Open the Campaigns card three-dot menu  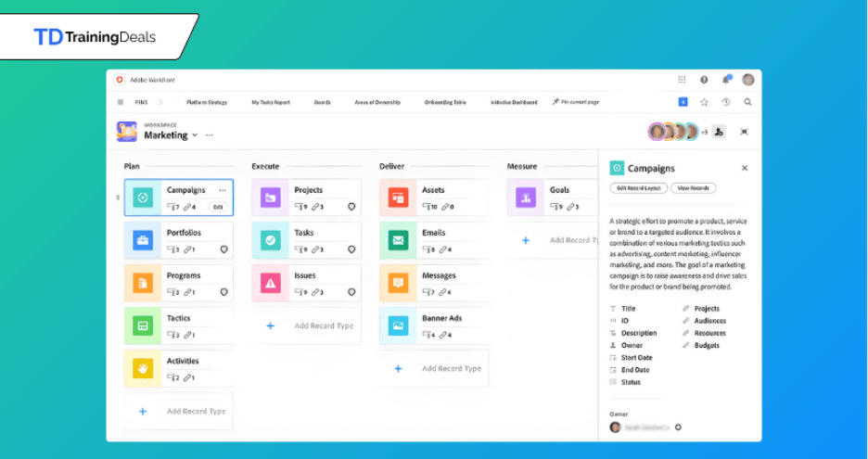pos(223,190)
